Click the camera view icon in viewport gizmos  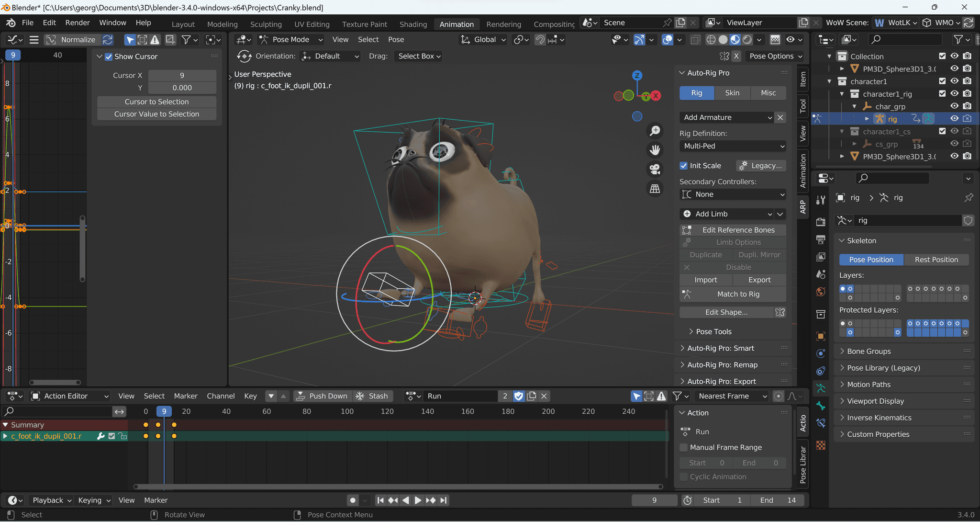pyautogui.click(x=655, y=169)
